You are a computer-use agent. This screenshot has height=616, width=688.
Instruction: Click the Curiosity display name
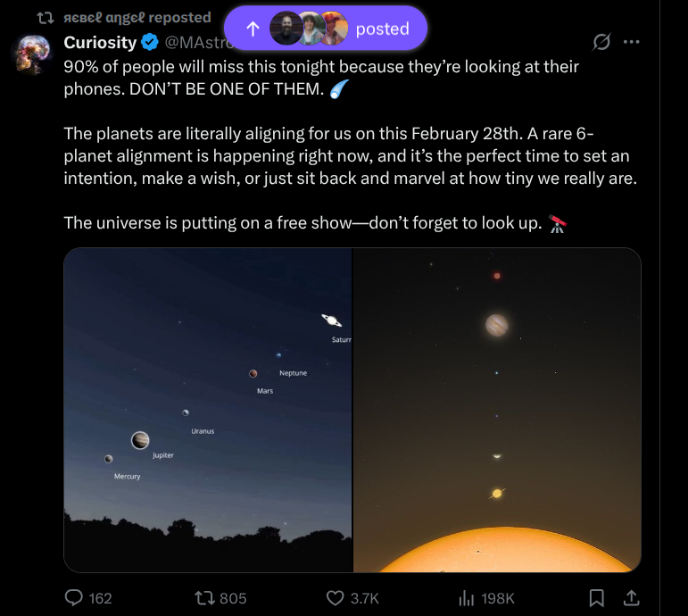pyautogui.click(x=100, y=42)
